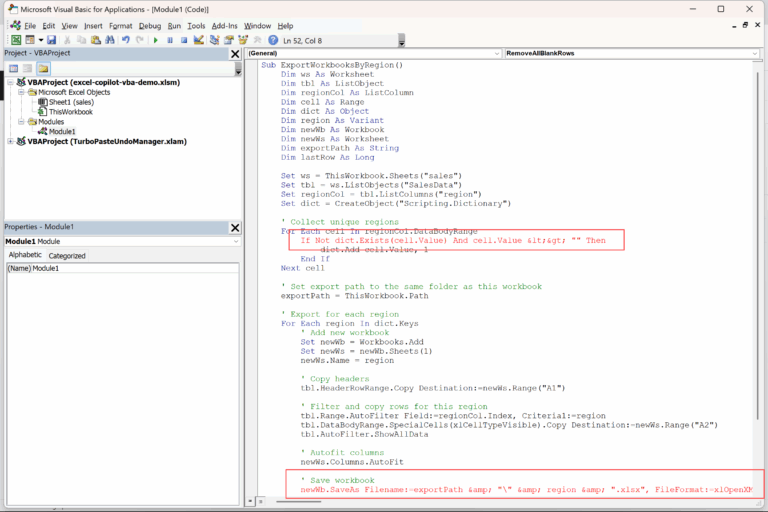Undo the last edit using the toolbar arrow
This screenshot has width=768, height=512.
pos(126,40)
